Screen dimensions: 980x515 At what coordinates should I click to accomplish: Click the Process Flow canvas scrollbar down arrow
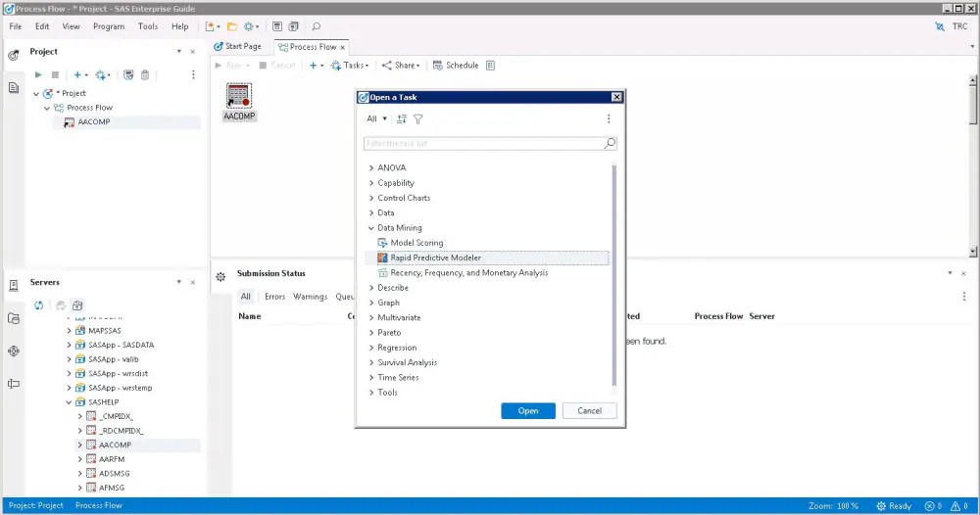tap(972, 252)
